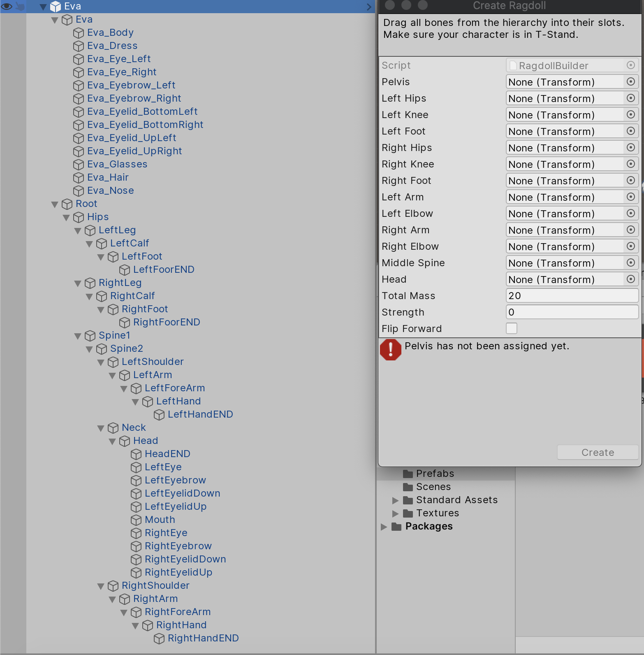Select the LeftCalf bone
Image resolution: width=644 pixels, height=655 pixels.
point(130,243)
